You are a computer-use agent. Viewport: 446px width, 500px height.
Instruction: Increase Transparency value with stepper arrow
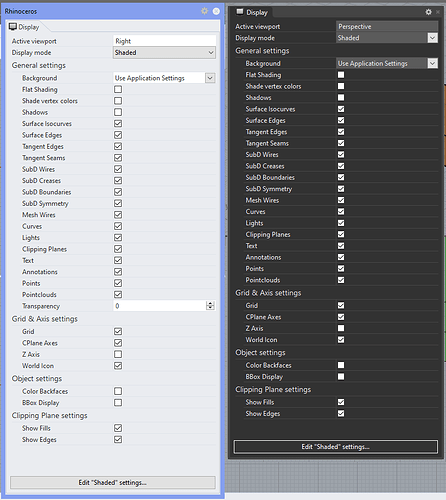tap(210, 303)
